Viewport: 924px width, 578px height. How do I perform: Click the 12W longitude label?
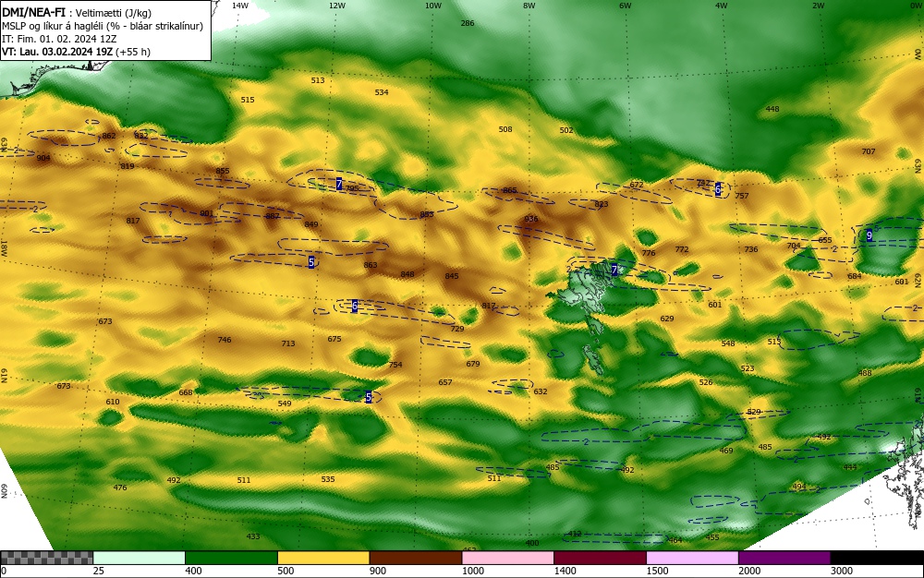point(336,6)
